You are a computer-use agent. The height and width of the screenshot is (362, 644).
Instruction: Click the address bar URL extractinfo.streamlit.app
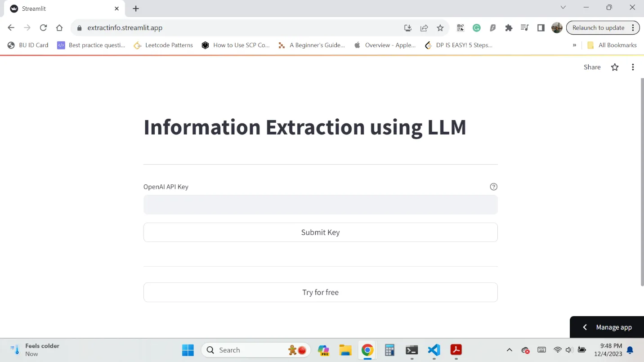[x=125, y=28]
